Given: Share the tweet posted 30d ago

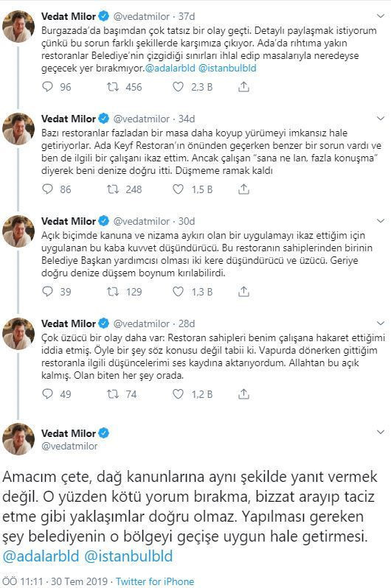Looking at the screenshot, I should tap(243, 291).
